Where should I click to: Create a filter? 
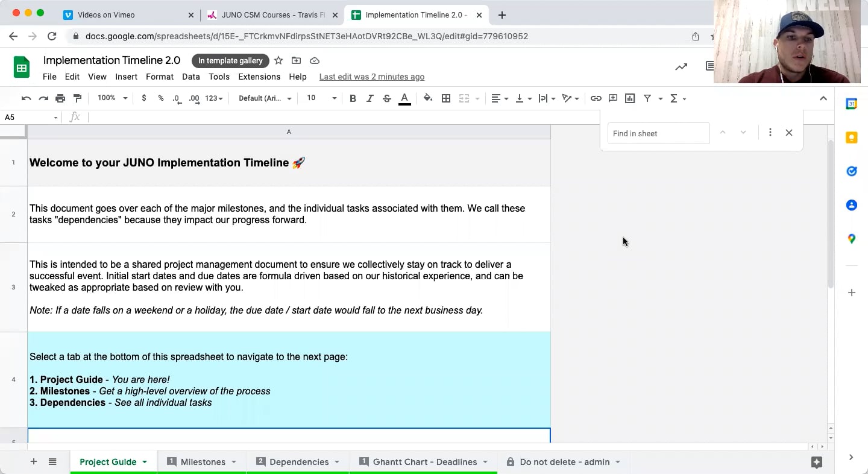(647, 98)
